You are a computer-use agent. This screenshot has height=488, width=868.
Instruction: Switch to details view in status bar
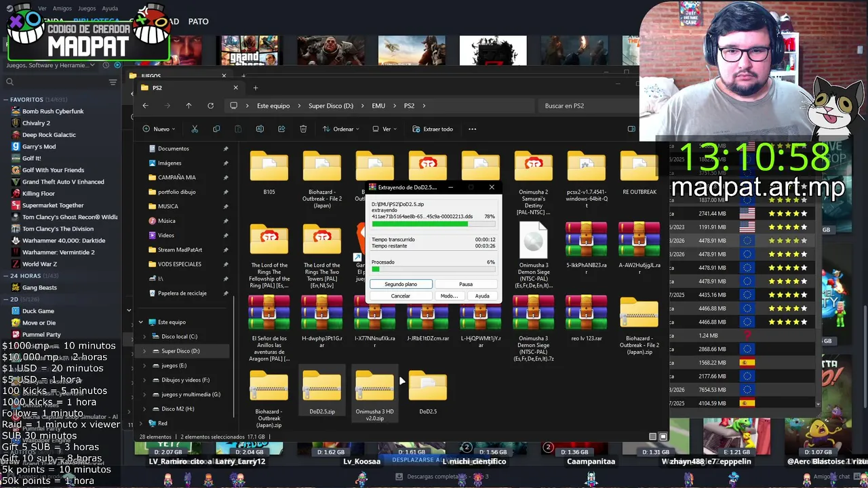[652, 436]
